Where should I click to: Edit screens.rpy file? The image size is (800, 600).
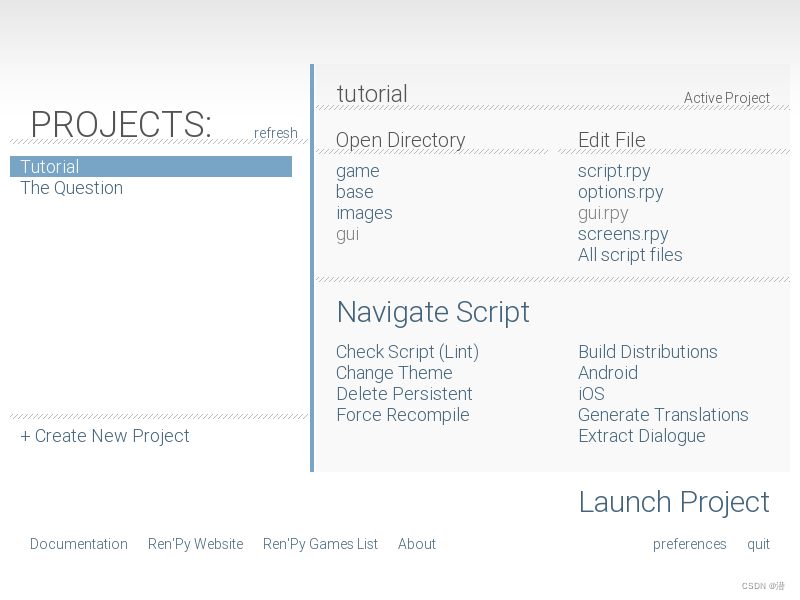pyautogui.click(x=623, y=234)
